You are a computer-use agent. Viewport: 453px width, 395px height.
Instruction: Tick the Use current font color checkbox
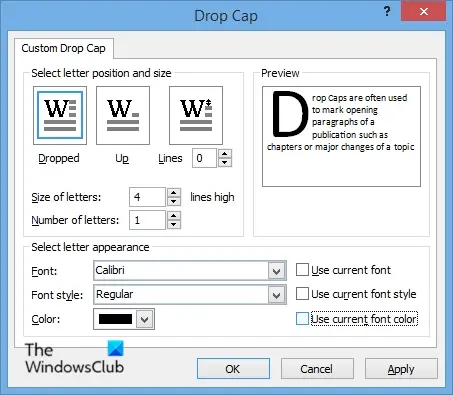pos(302,319)
